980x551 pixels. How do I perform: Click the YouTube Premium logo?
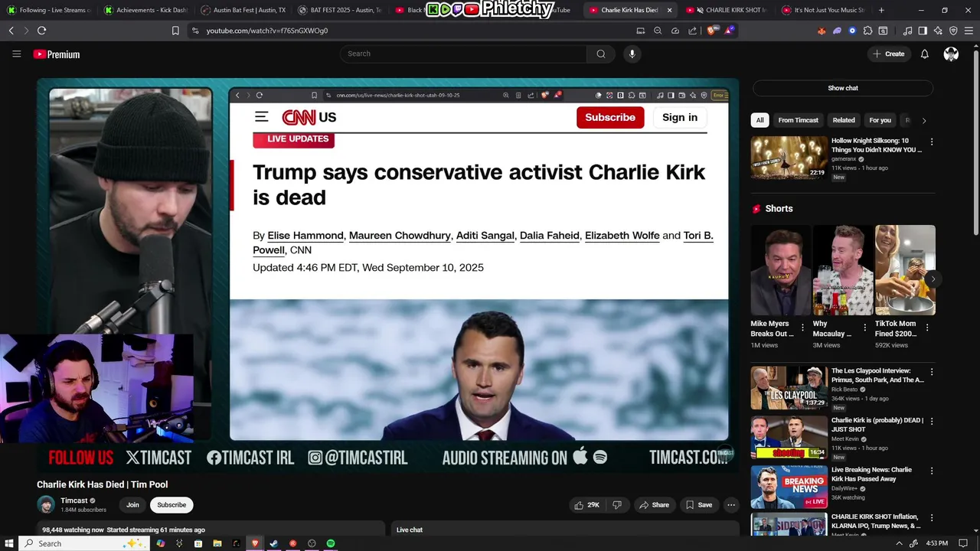click(x=57, y=54)
